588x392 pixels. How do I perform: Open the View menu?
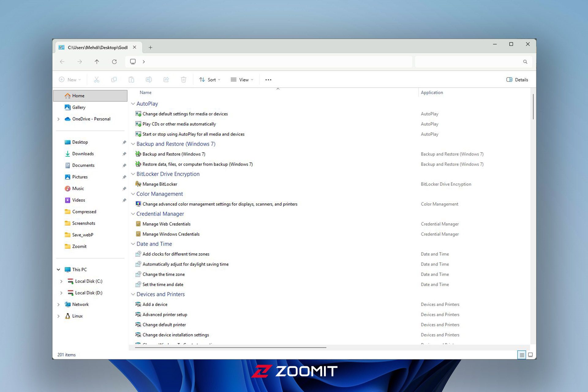[x=242, y=80]
